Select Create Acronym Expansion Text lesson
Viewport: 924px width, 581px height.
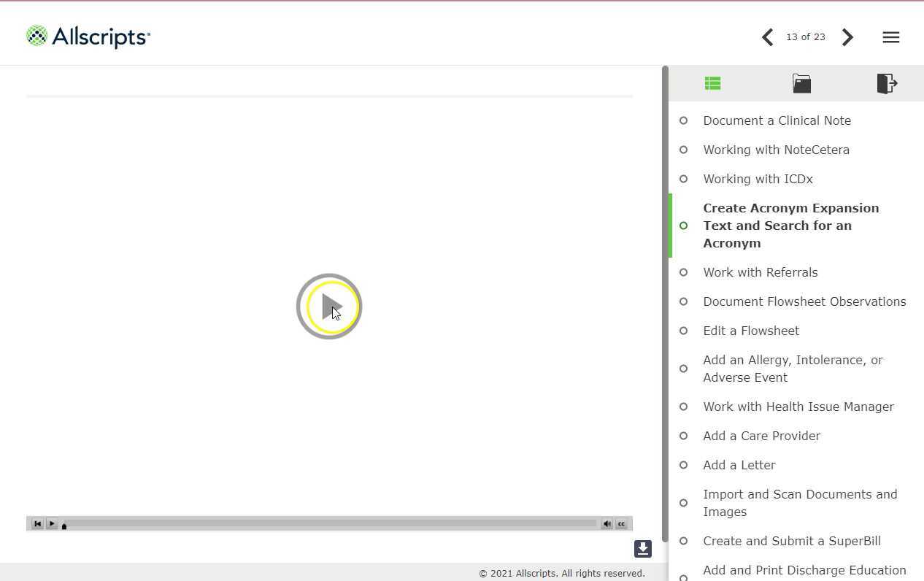coord(790,226)
